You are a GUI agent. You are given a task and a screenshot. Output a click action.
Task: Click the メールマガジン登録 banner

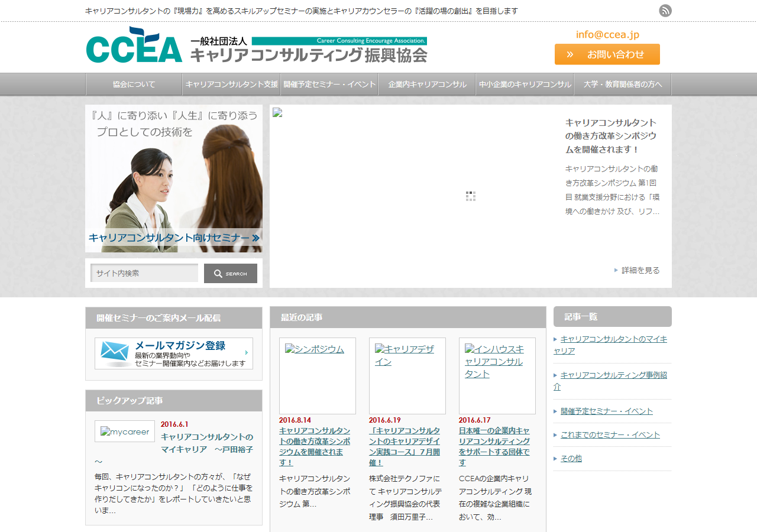pyautogui.click(x=174, y=353)
